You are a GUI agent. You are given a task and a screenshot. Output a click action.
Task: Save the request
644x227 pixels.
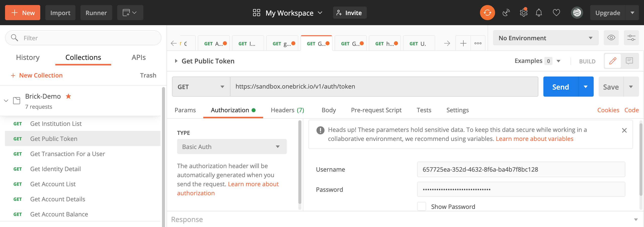coord(611,87)
